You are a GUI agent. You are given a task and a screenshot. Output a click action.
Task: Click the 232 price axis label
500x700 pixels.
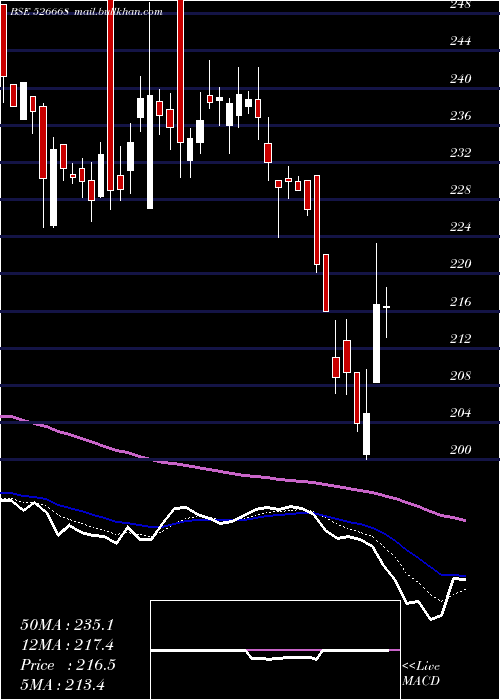click(460, 153)
